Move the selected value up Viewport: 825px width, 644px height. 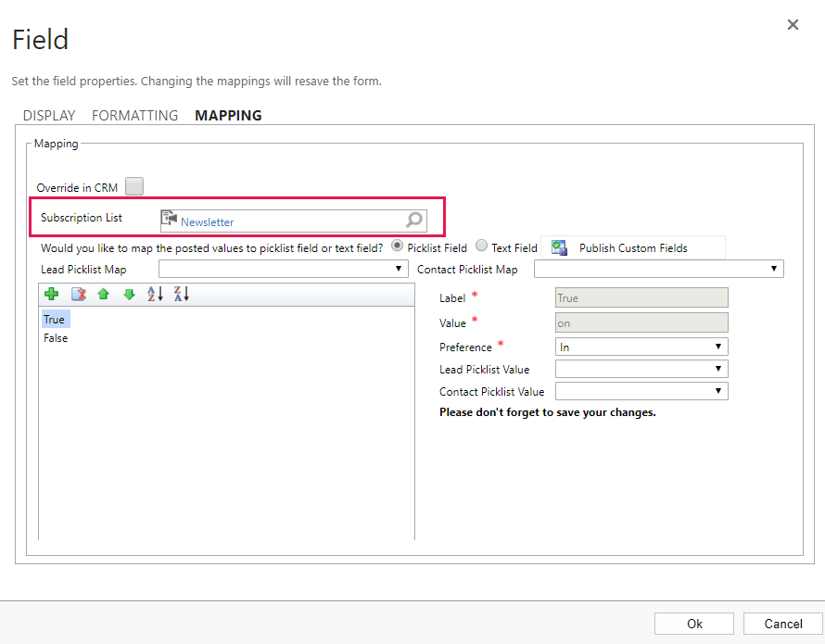tap(104, 294)
